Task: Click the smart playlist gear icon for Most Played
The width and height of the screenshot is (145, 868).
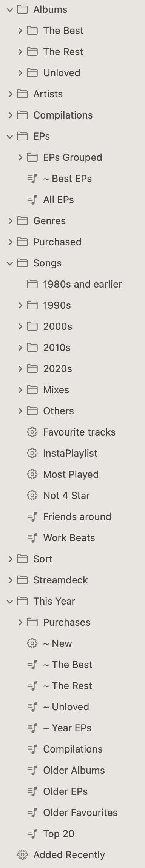Action: pyautogui.click(x=32, y=474)
